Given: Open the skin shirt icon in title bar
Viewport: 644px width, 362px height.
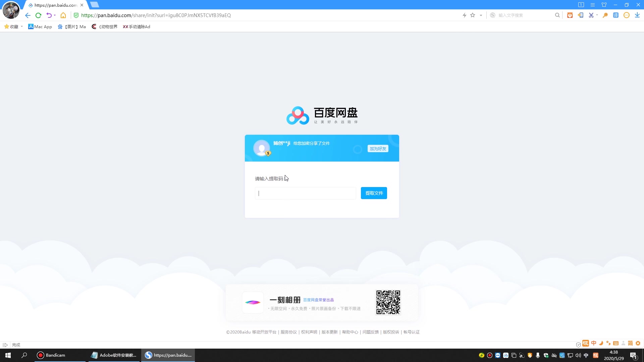Looking at the screenshot, I should [x=604, y=5].
